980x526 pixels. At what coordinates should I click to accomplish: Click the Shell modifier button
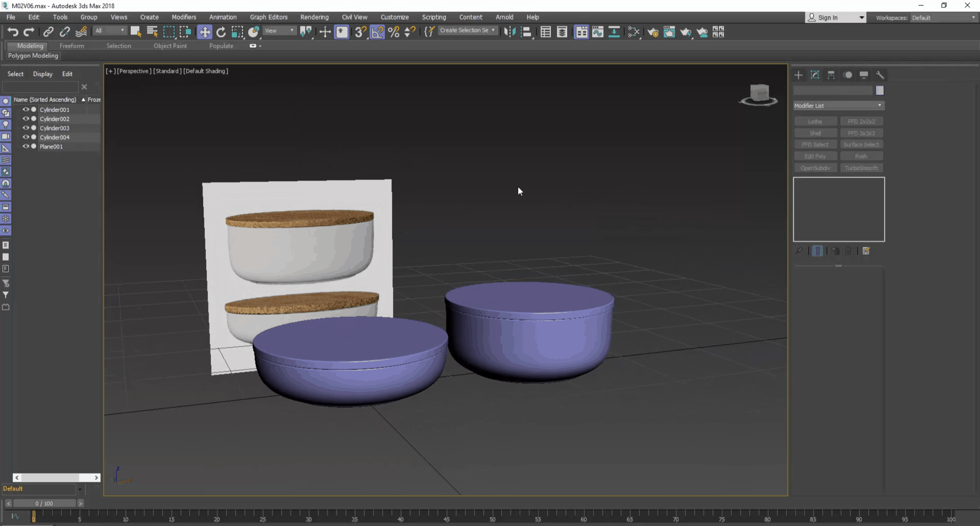pos(815,133)
